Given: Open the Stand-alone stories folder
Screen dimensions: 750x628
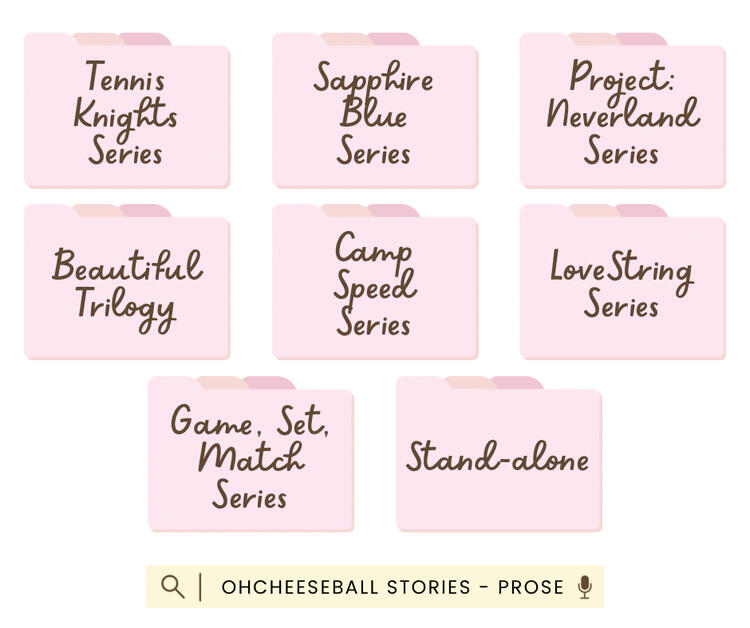Looking at the screenshot, I should coord(498,459).
